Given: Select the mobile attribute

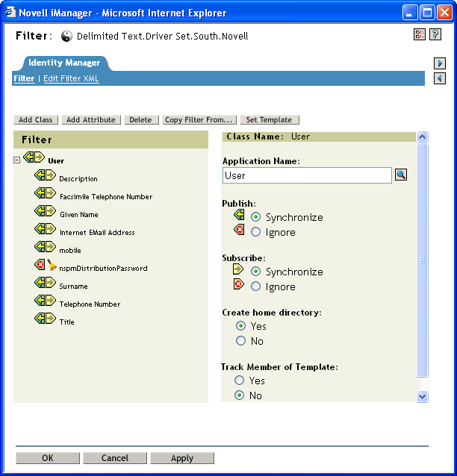Looking at the screenshot, I should (70, 250).
